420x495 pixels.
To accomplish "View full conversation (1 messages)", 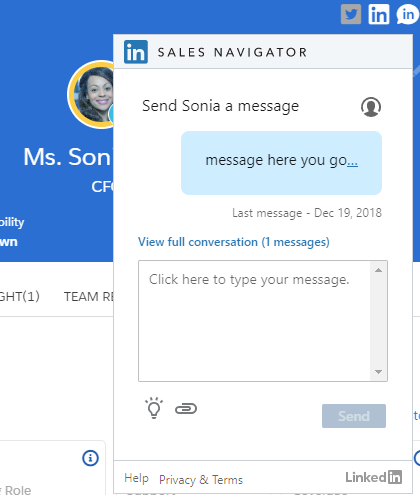I will click(x=234, y=242).
